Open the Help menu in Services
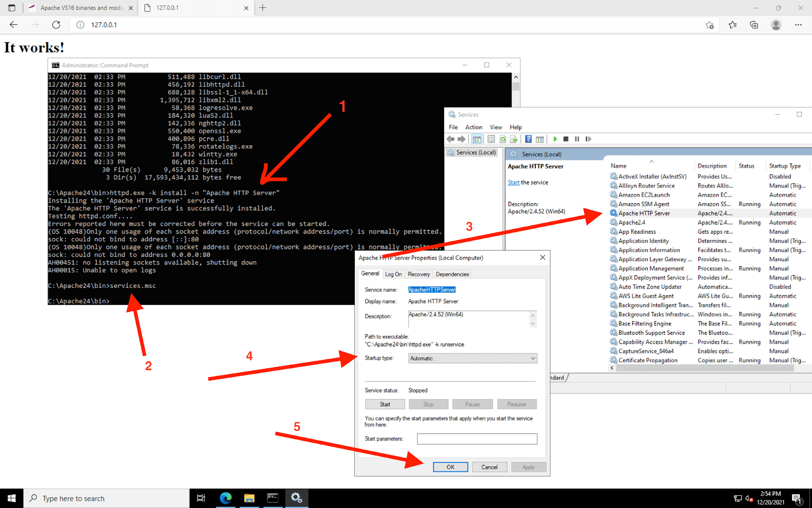This screenshot has width=812, height=508. (516, 127)
